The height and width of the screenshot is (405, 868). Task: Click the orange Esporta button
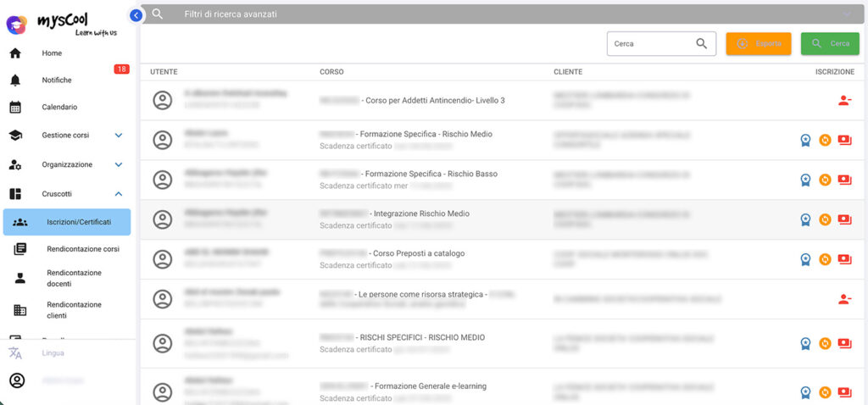coord(759,44)
